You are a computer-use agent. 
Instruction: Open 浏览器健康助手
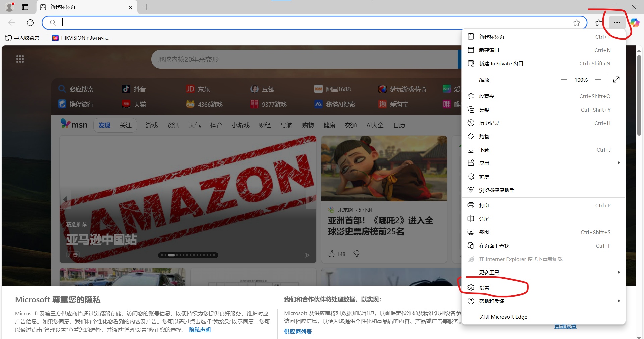click(543, 190)
